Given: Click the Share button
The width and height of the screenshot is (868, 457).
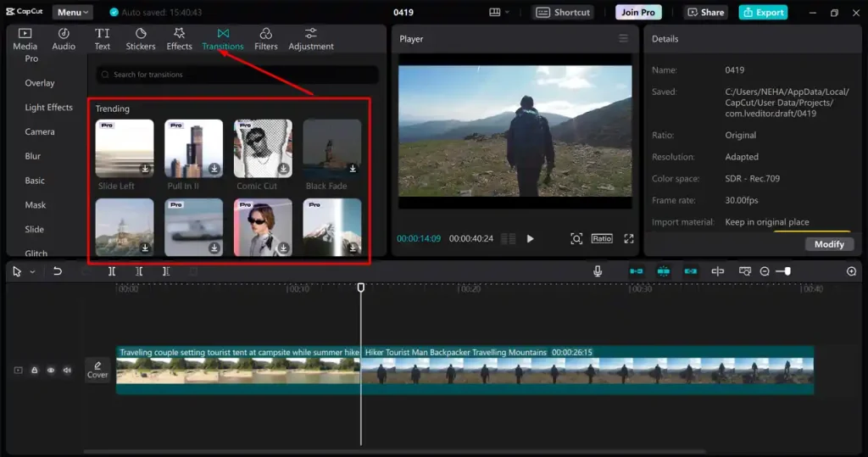Looking at the screenshot, I should click(706, 12).
